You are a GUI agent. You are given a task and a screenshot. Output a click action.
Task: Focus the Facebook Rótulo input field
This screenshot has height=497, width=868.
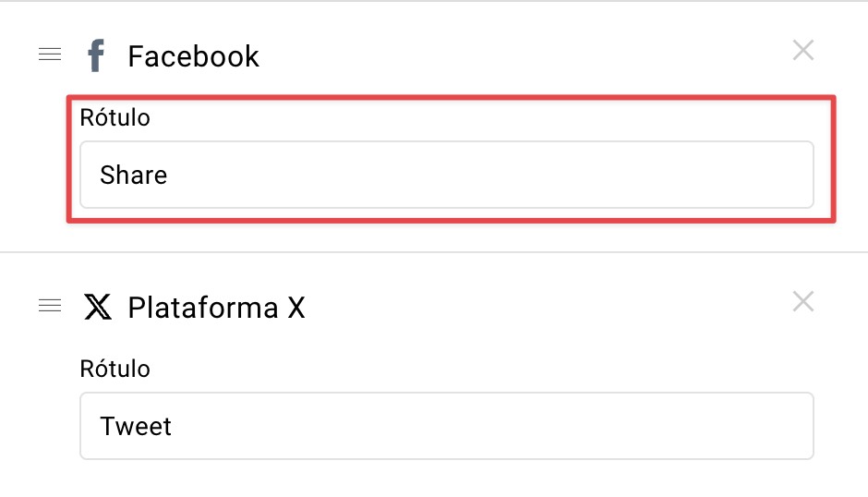[447, 175]
